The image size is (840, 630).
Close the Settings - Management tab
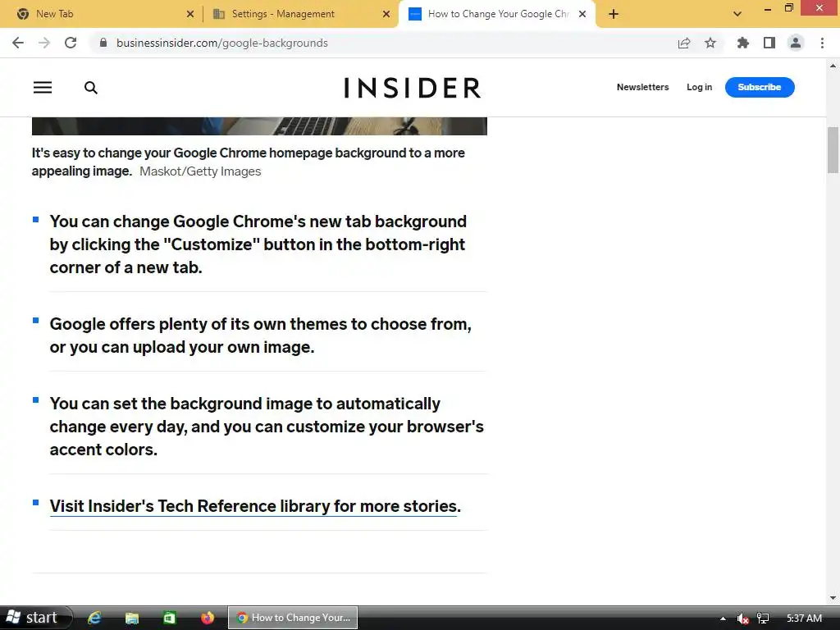click(386, 14)
